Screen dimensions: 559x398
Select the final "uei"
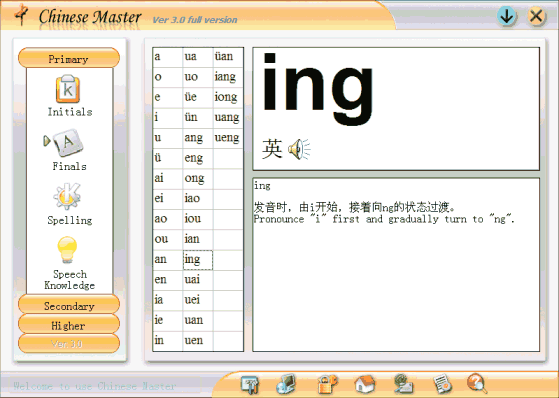coord(198,301)
